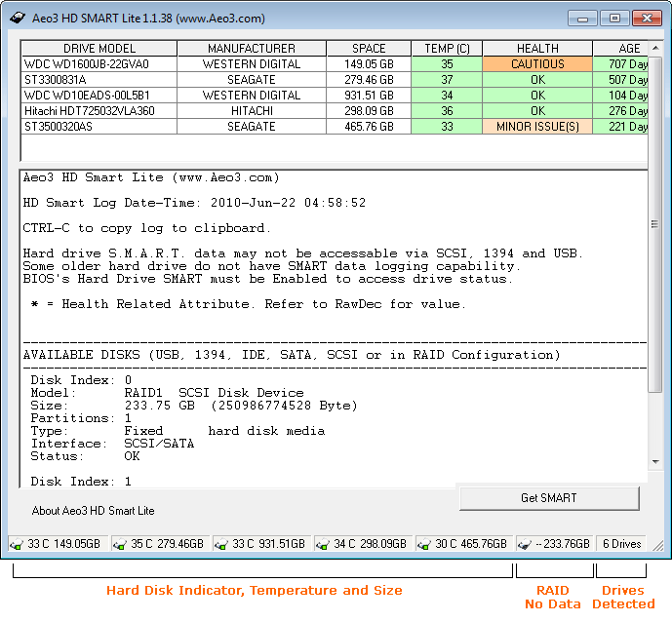The width and height of the screenshot is (672, 622).
Task: Click drive icon next to 33 C 931.51GB
Action: (x=221, y=544)
